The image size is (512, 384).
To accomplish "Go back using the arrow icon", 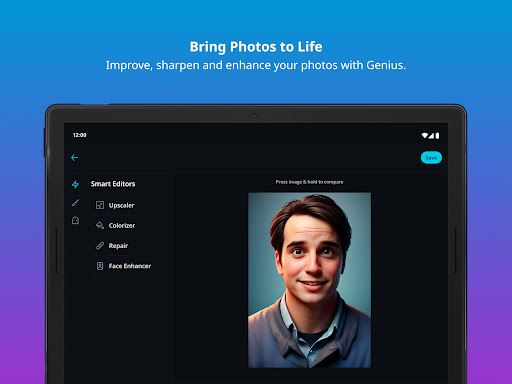I will tap(74, 157).
